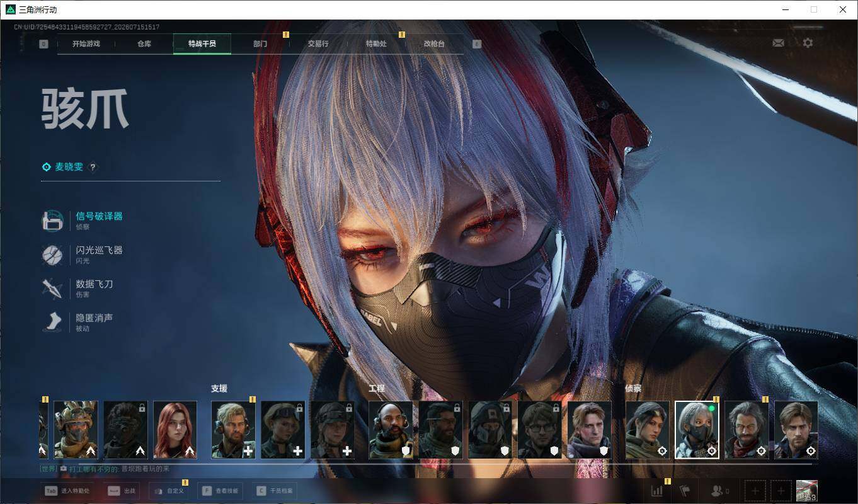Switch to the 仓库 tab
This screenshot has height=504, width=858.
coord(144,44)
